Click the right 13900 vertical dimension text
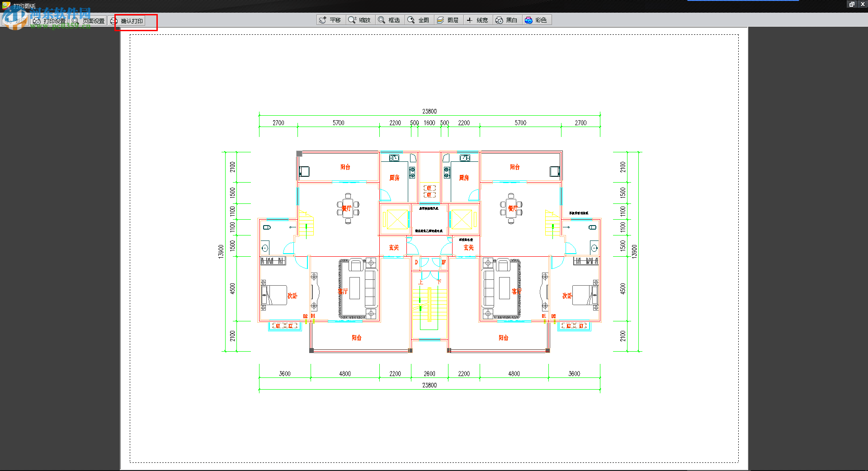Viewport: 868px width, 471px height. pyautogui.click(x=634, y=251)
